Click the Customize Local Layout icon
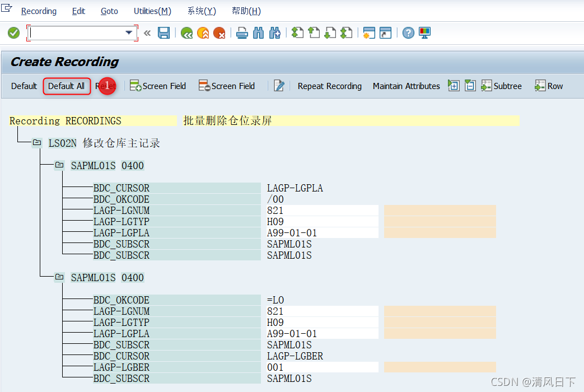This screenshot has width=584, height=392. [x=424, y=33]
